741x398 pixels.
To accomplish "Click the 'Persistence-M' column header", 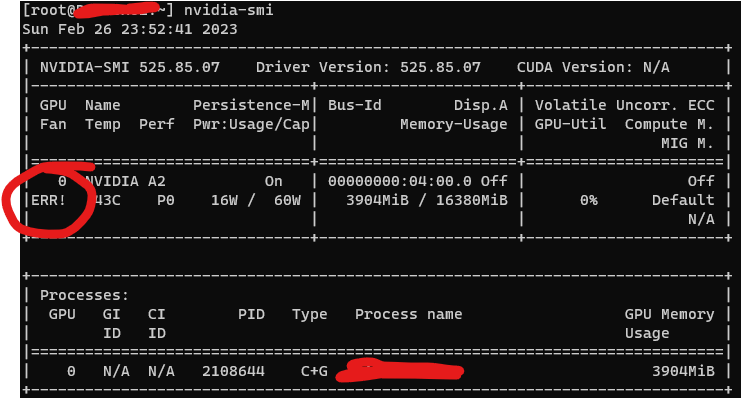I will click(x=251, y=105).
